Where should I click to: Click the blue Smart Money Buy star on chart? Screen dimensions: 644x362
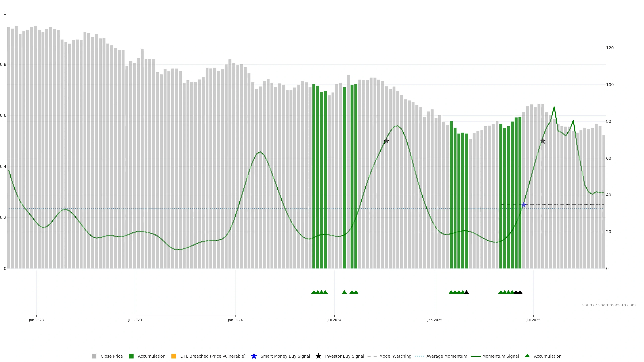click(524, 205)
